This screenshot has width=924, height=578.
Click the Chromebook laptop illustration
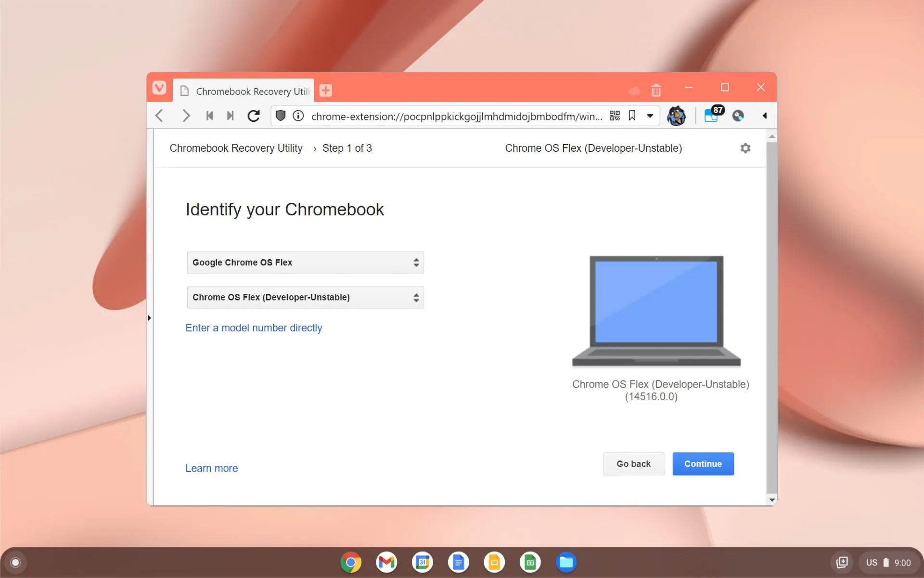coord(656,311)
